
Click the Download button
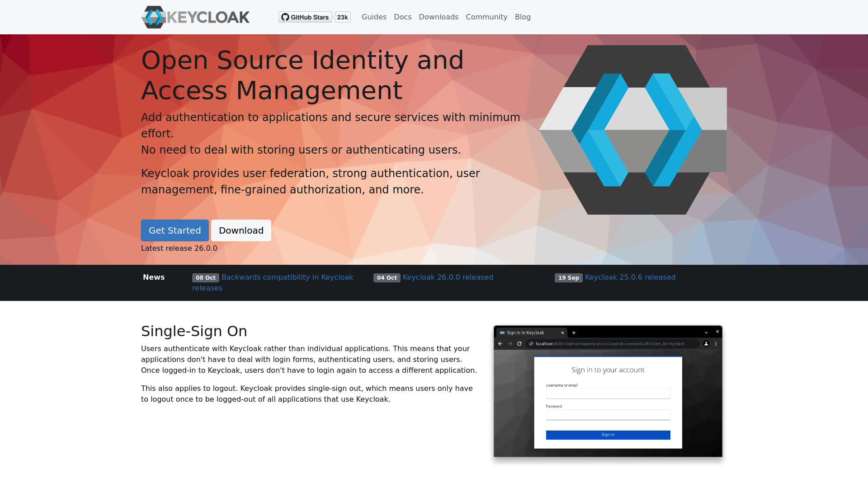point(241,230)
